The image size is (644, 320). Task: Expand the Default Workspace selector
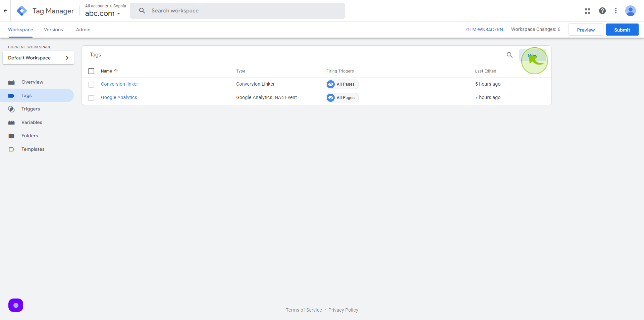(x=38, y=58)
